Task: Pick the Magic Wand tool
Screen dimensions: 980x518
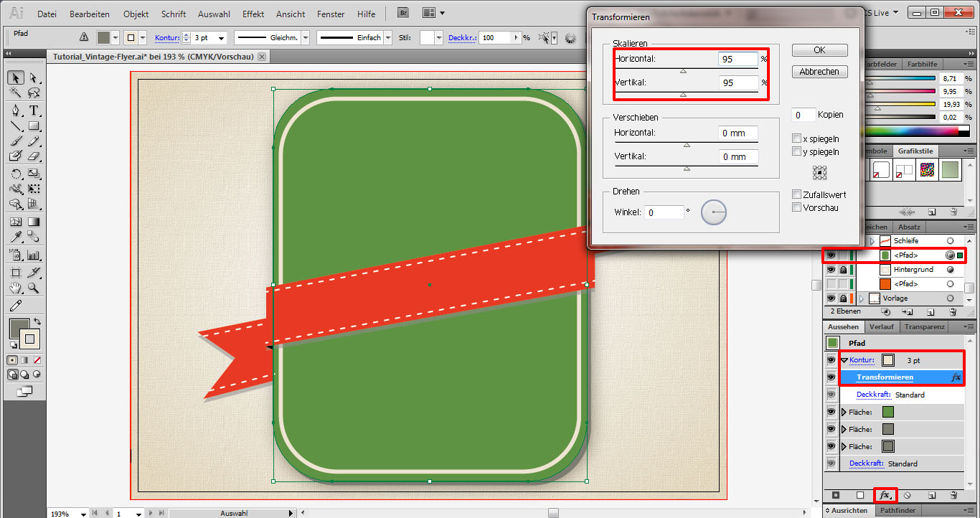Action: click(15, 93)
